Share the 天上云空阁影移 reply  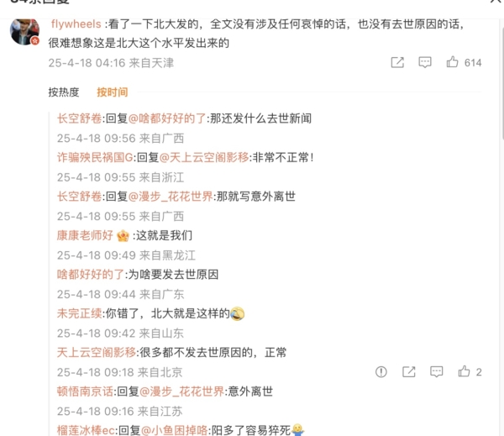[409, 371]
